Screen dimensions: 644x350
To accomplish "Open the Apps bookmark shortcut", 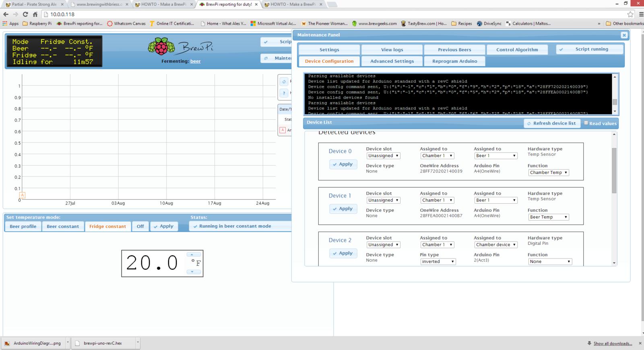I will point(10,23).
